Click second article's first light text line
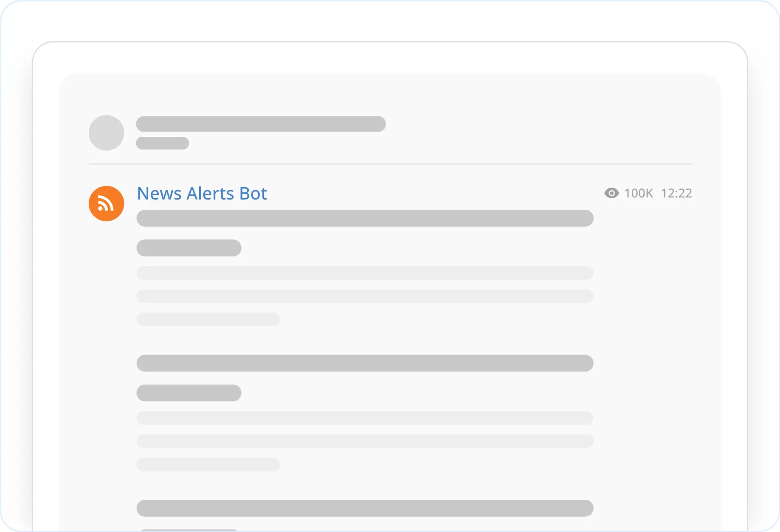 click(x=365, y=418)
